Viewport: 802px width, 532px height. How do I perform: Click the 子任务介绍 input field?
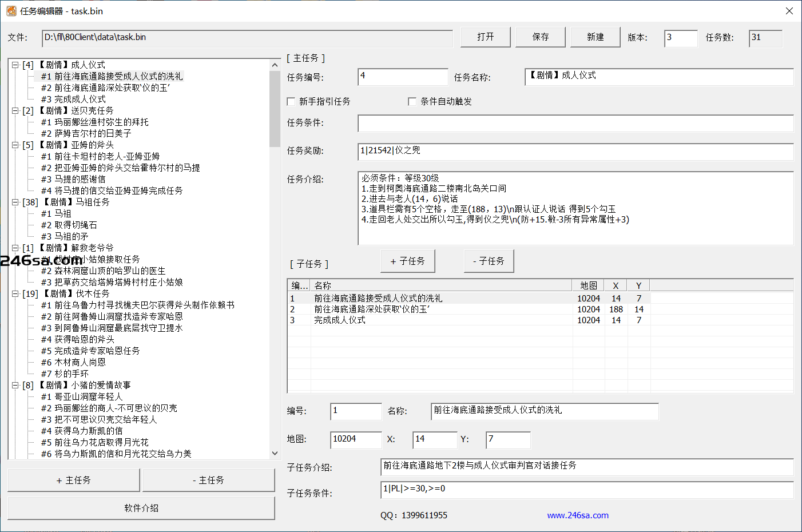587,467
